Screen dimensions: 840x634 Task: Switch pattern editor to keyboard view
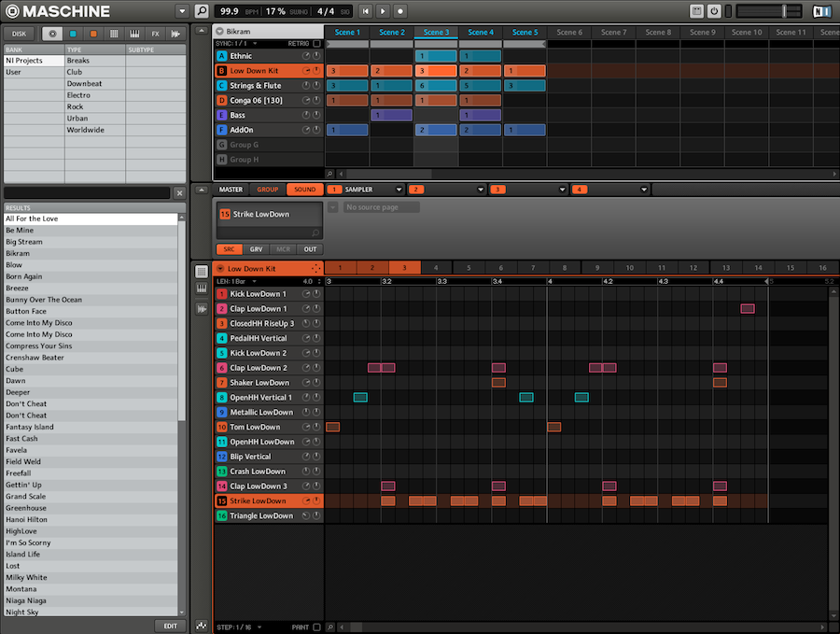pos(202,289)
